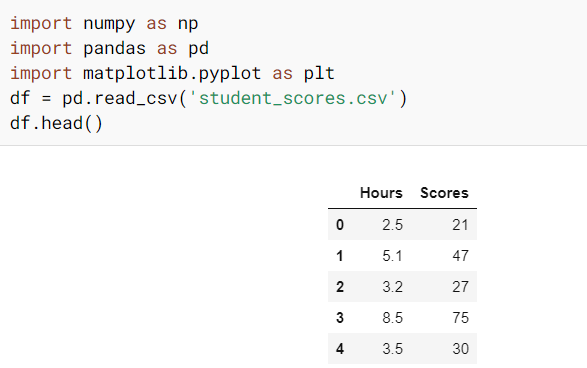Click Hours value 2.5
Screen dimensions: 587x368
392,225
